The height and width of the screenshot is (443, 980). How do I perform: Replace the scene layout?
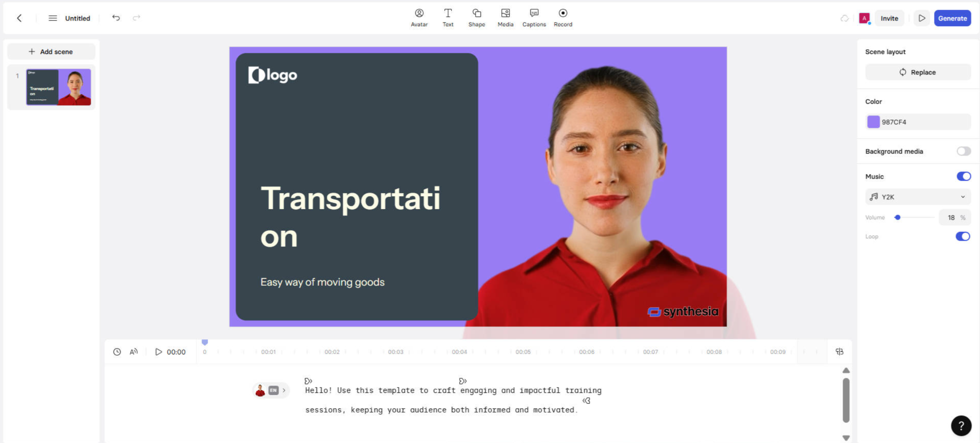pyautogui.click(x=918, y=72)
